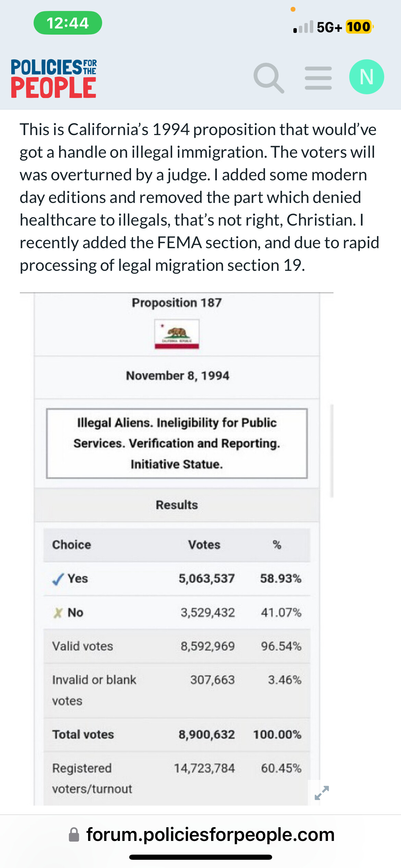This screenshot has width=401, height=868.
Task: Tap the lock icon beside URL
Action: point(74,834)
